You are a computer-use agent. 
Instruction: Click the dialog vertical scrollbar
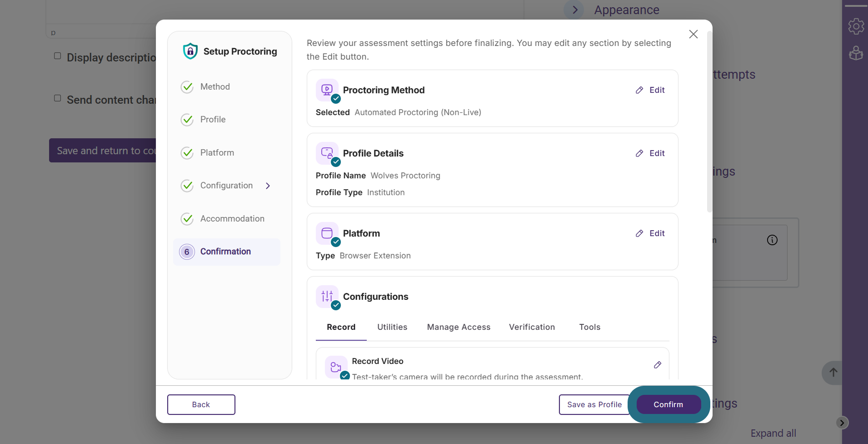pyautogui.click(x=709, y=121)
